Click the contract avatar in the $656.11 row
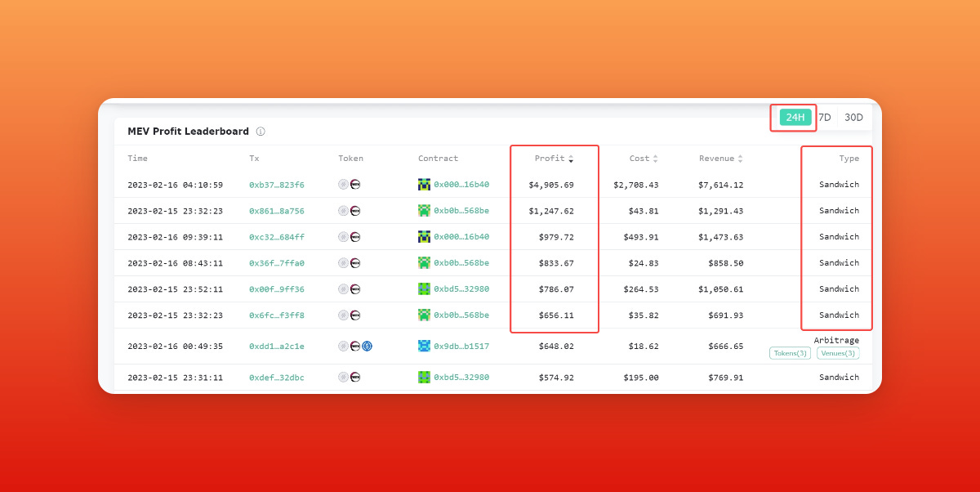The height and width of the screenshot is (492, 980). pyautogui.click(x=424, y=315)
